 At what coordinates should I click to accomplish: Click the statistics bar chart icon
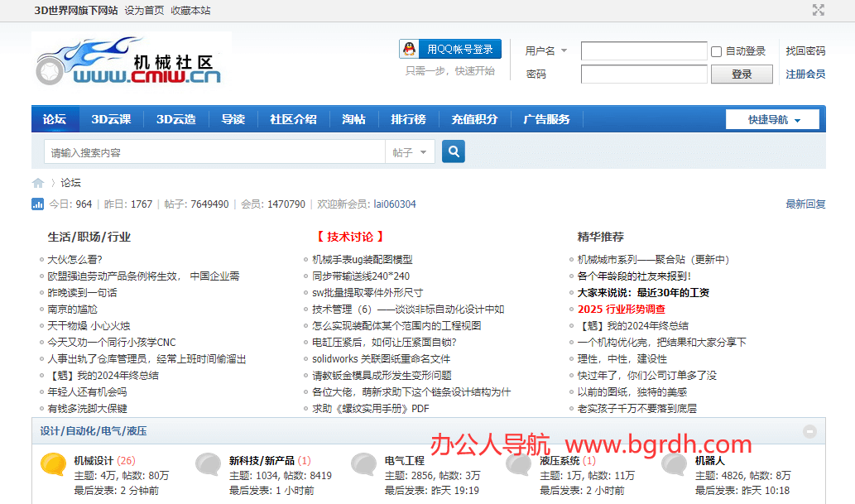point(37,204)
